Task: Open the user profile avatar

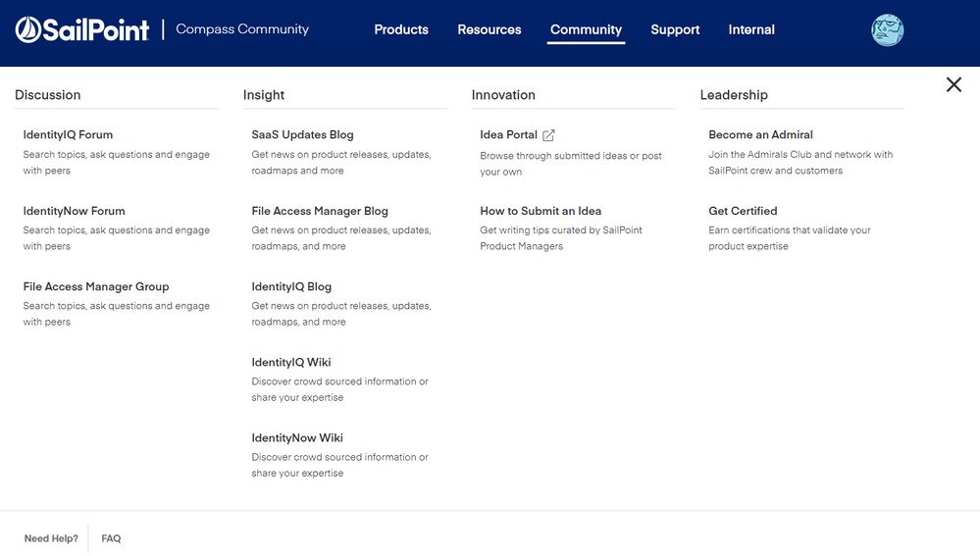Action: point(887,30)
